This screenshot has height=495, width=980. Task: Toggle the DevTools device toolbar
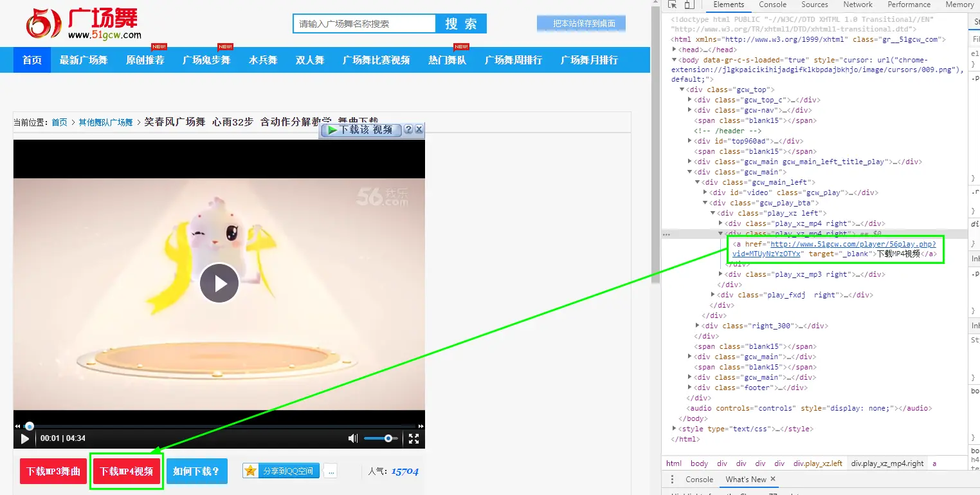click(689, 5)
